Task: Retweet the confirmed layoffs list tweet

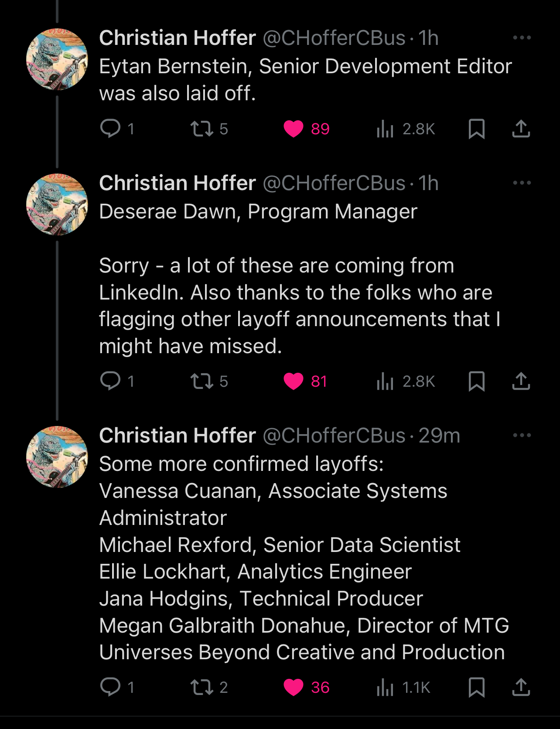Action: coord(202,687)
